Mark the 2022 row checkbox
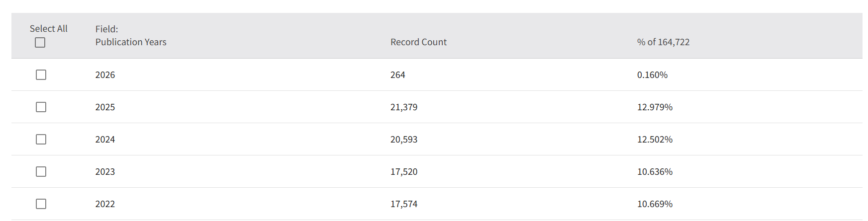868x221 pixels. point(41,204)
